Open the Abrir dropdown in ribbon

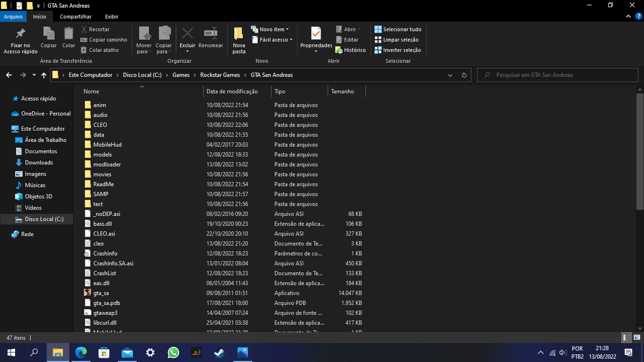pos(349,29)
